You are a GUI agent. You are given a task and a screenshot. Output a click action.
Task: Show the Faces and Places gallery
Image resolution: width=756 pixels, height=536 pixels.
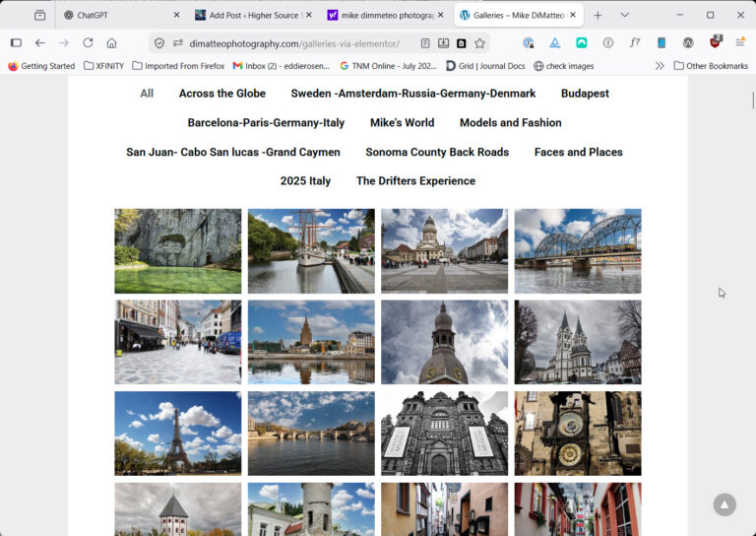tap(579, 152)
